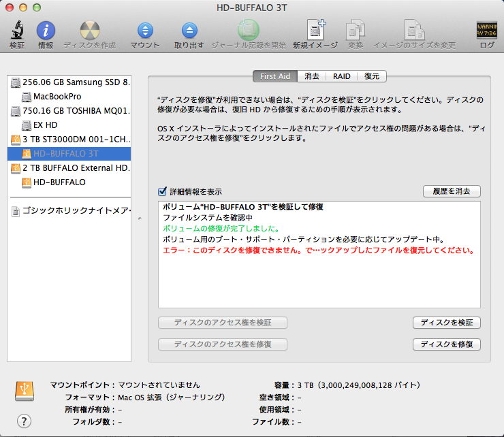The width and height of the screenshot is (504, 437).
Task: Click the ファイルシステムを確認中 log line
Action: (x=208, y=218)
